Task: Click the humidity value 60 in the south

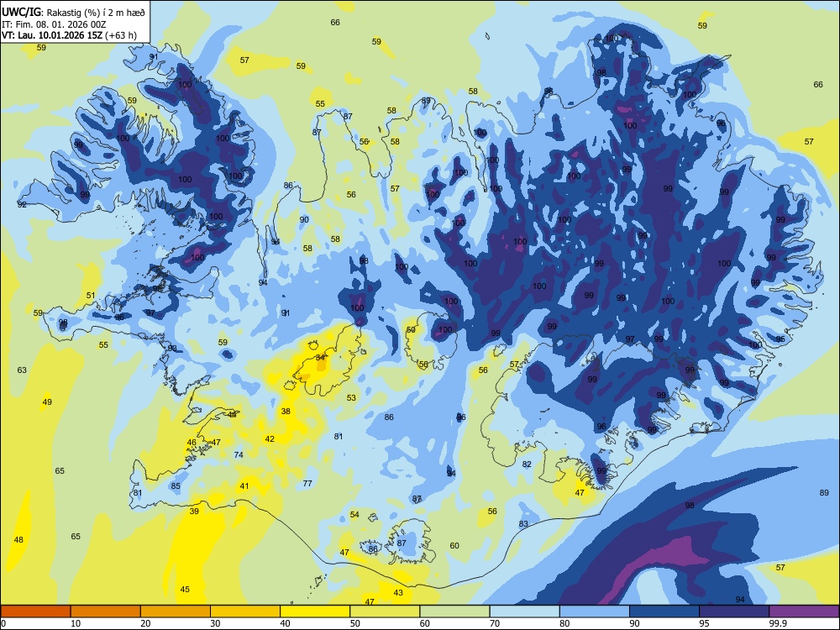Action: [454, 545]
